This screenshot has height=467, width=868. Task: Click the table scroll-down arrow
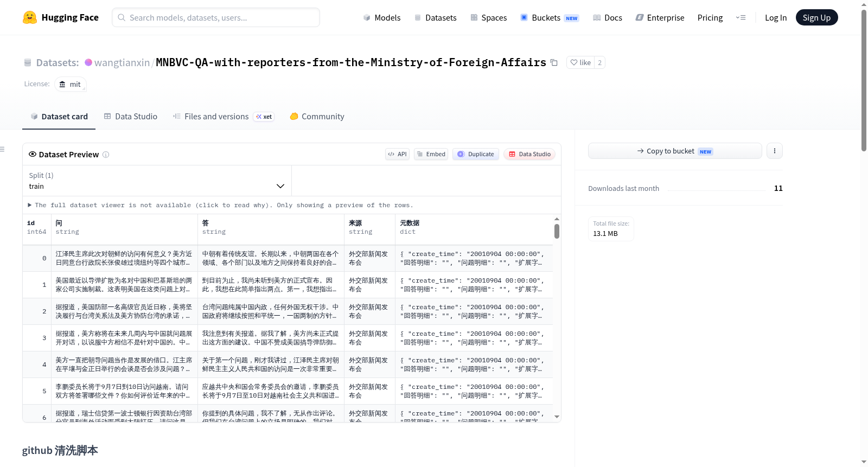point(557,417)
